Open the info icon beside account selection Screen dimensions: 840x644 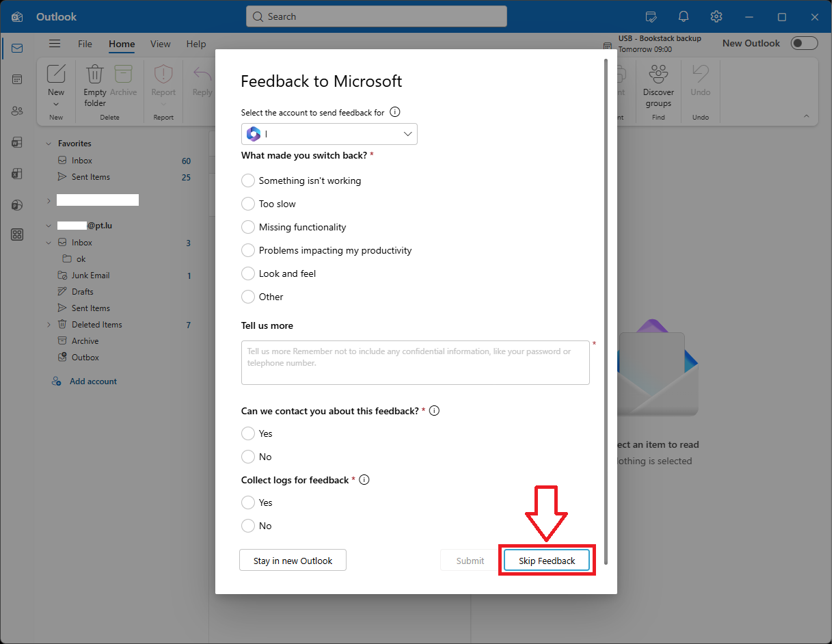(395, 112)
